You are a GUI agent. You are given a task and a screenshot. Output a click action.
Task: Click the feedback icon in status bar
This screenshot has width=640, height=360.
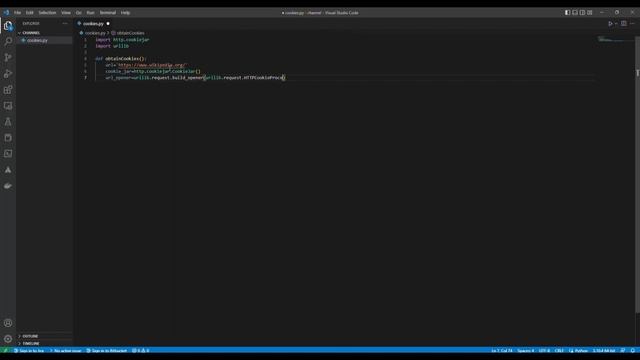623,350
